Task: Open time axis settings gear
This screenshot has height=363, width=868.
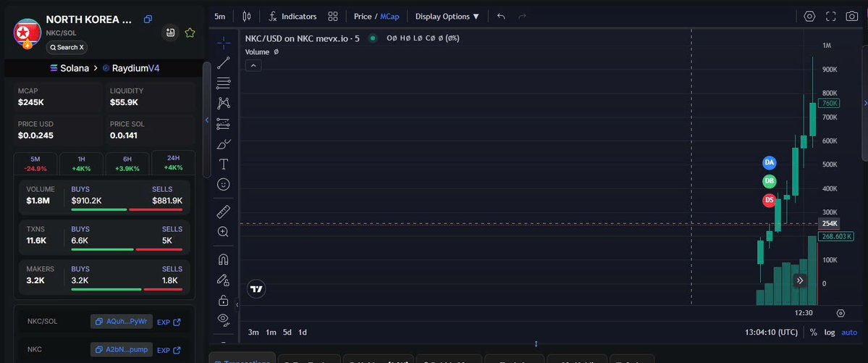Action: (x=841, y=313)
